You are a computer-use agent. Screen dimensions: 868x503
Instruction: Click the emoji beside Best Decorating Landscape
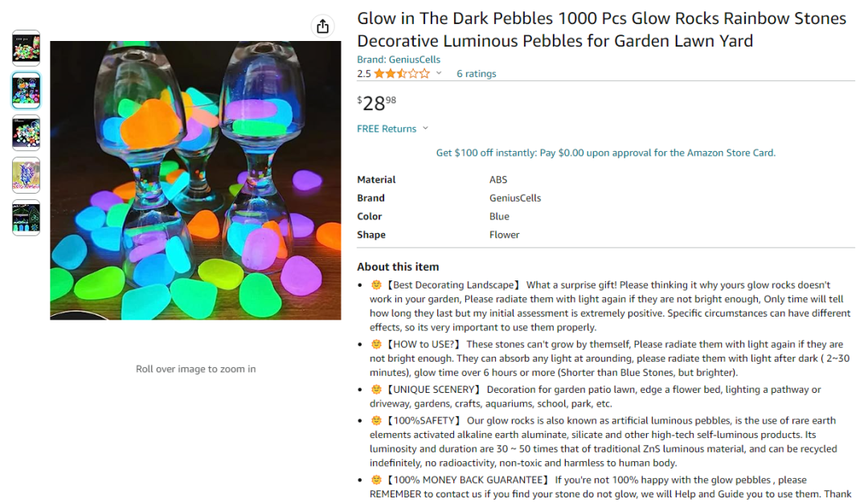click(x=376, y=285)
